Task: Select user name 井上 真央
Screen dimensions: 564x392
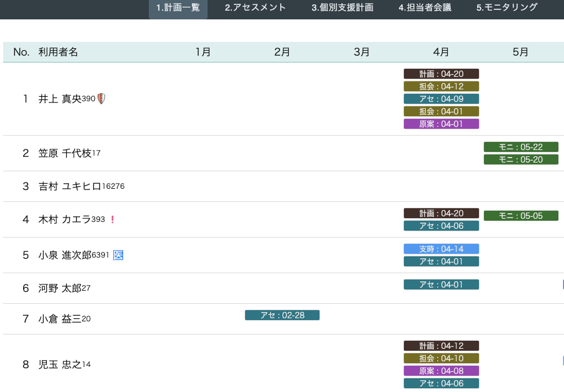Action: [59, 99]
